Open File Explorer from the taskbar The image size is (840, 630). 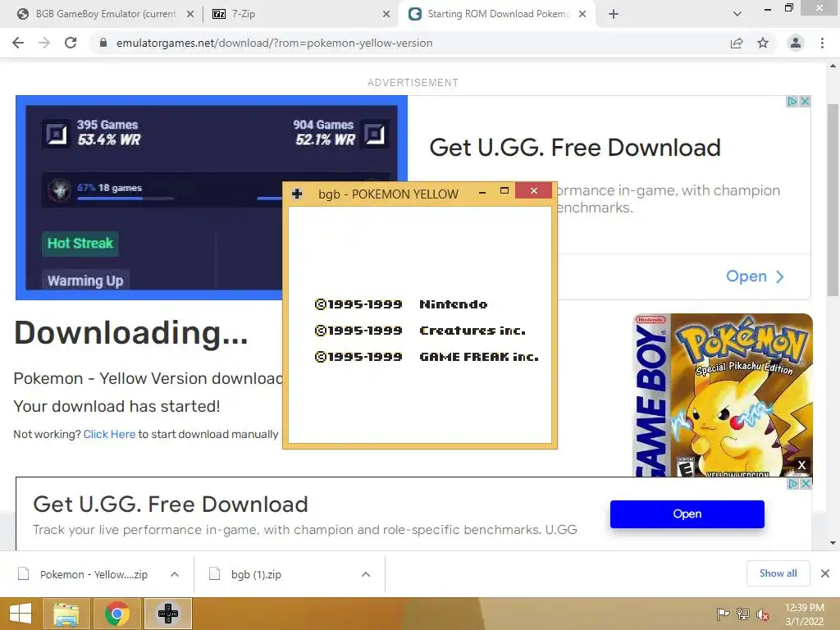[66, 614]
